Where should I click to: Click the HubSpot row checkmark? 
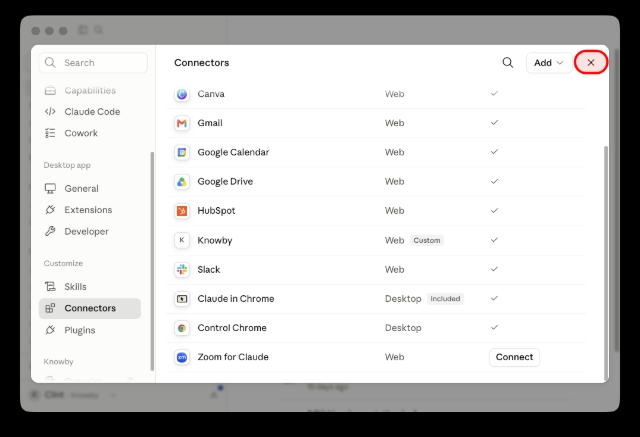point(494,211)
